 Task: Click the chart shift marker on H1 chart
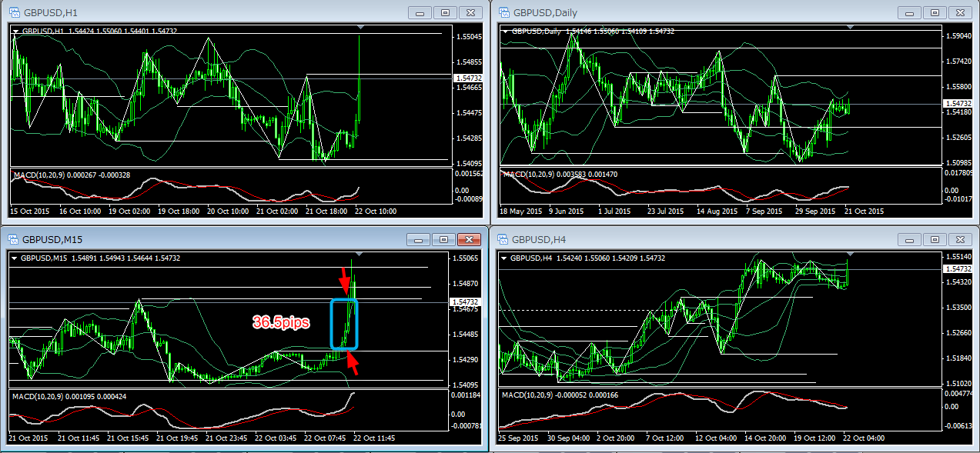click(x=360, y=28)
